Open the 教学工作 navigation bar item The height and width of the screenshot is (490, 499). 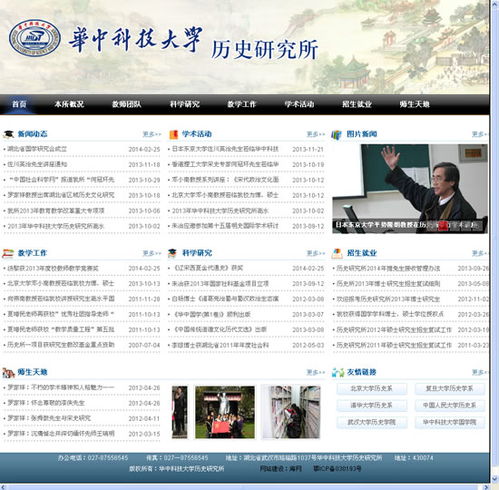[242, 104]
